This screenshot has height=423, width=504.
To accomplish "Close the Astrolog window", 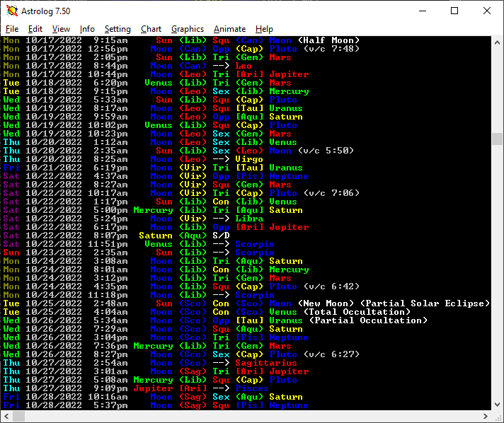I will click(x=487, y=11).
